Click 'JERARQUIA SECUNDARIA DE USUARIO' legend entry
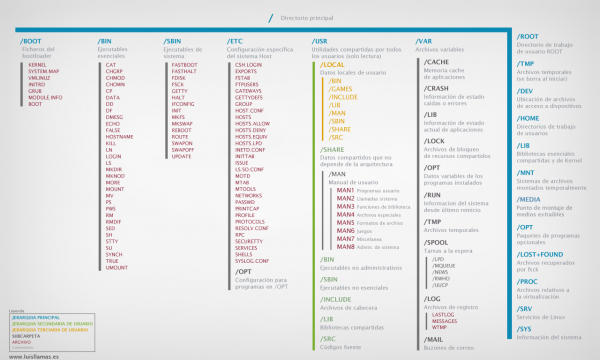 (52, 324)
